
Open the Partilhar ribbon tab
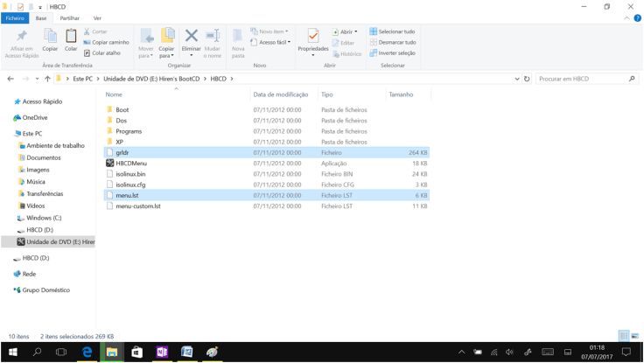click(x=69, y=17)
